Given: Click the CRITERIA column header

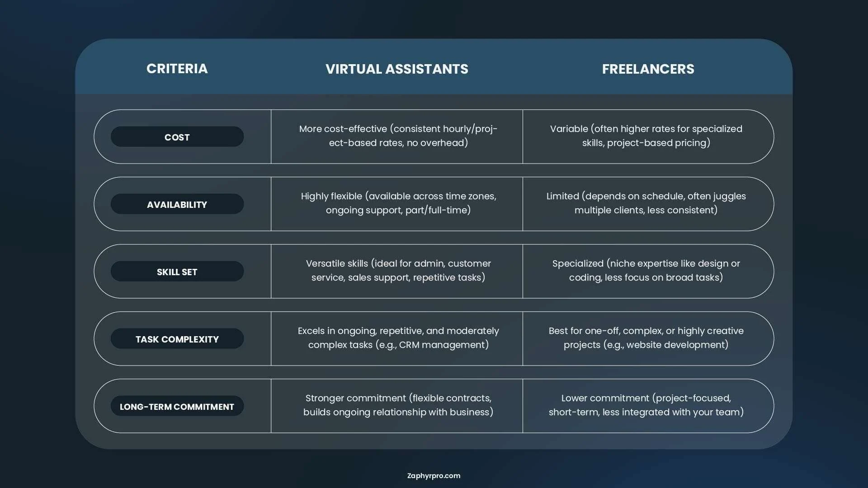Looking at the screenshot, I should (177, 69).
